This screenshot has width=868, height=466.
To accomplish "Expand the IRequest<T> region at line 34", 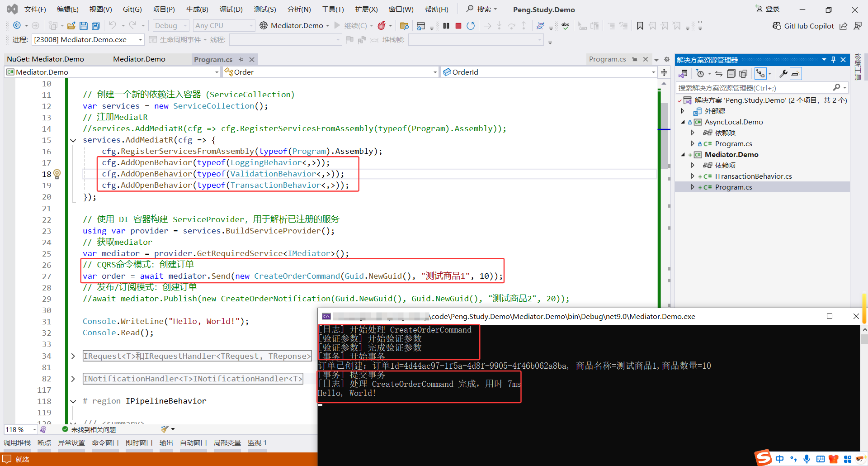I will [73, 356].
